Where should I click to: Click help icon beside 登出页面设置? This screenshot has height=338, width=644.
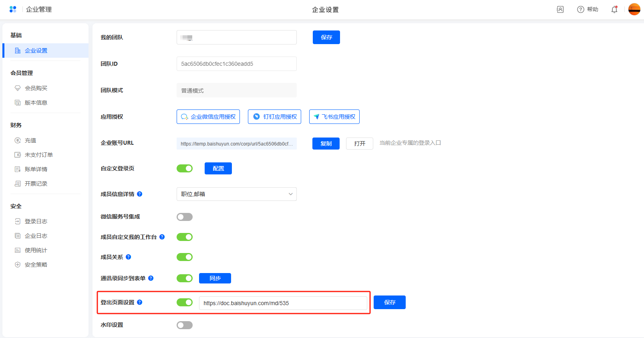pos(140,302)
